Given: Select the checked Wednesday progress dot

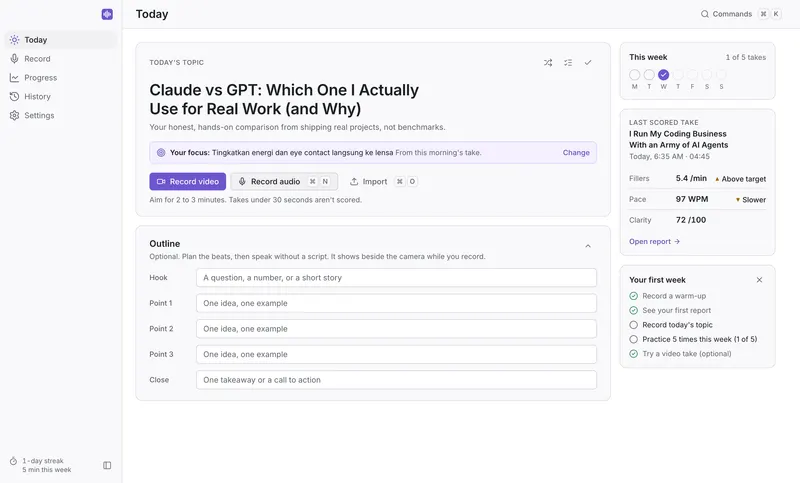Looking at the screenshot, I should (x=663, y=75).
